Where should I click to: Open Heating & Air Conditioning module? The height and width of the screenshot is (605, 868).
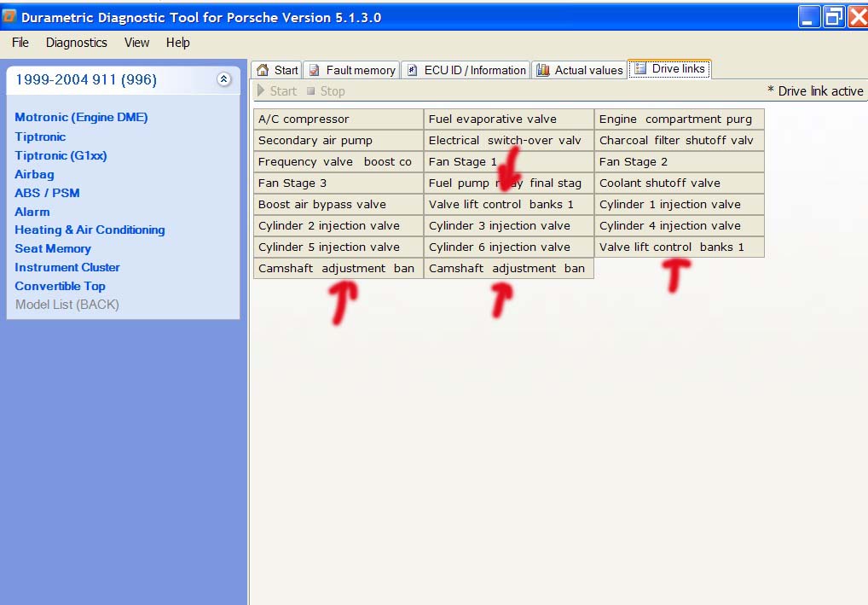[90, 230]
